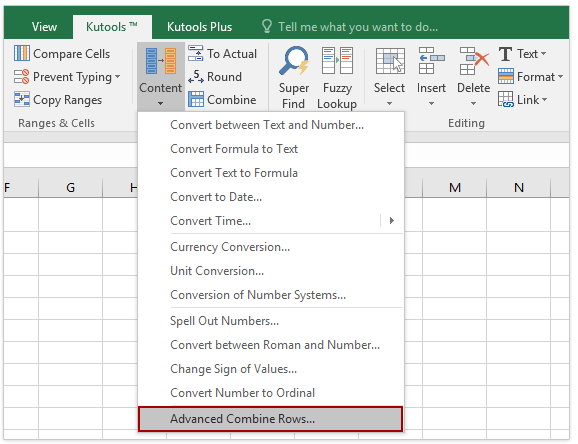The width and height of the screenshot is (578, 444).
Task: Expand the Insert dropdown arrow
Action: pos(431,104)
